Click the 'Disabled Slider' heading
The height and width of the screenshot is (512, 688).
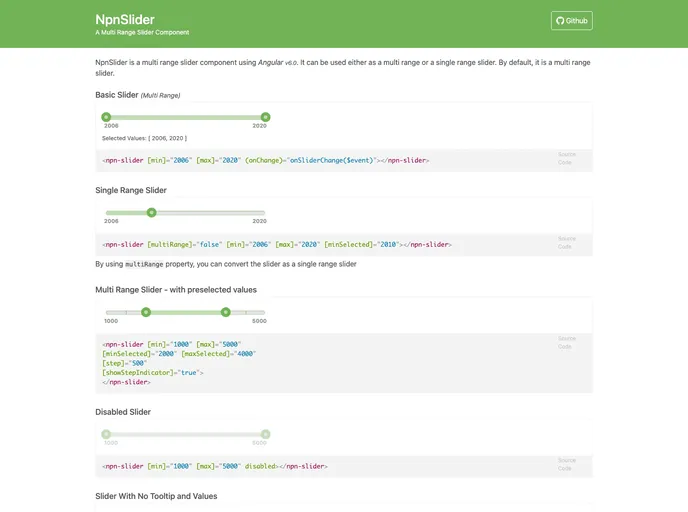click(123, 412)
